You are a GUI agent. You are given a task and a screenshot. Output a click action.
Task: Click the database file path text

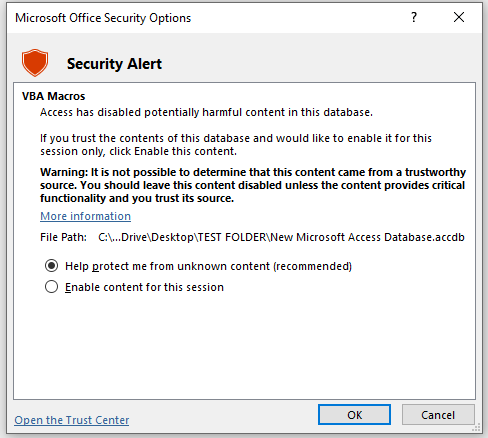click(x=281, y=237)
